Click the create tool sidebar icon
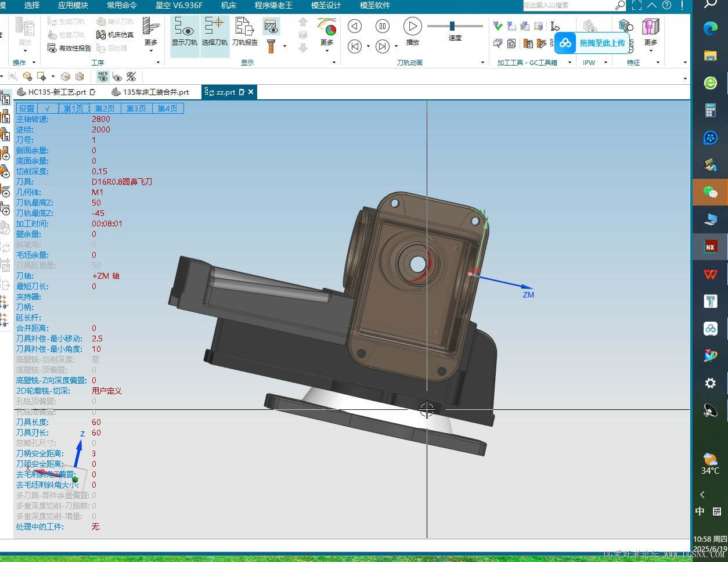The height and width of the screenshot is (562, 728). [5, 153]
